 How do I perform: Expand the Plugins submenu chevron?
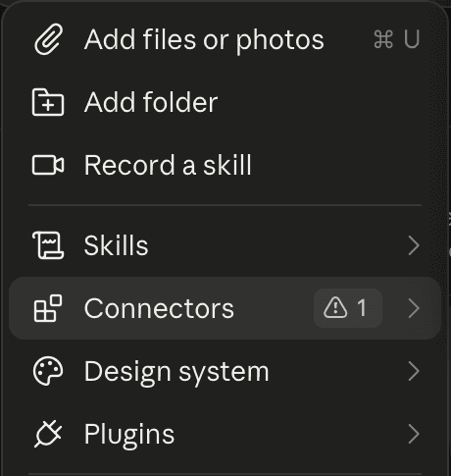[x=414, y=434]
